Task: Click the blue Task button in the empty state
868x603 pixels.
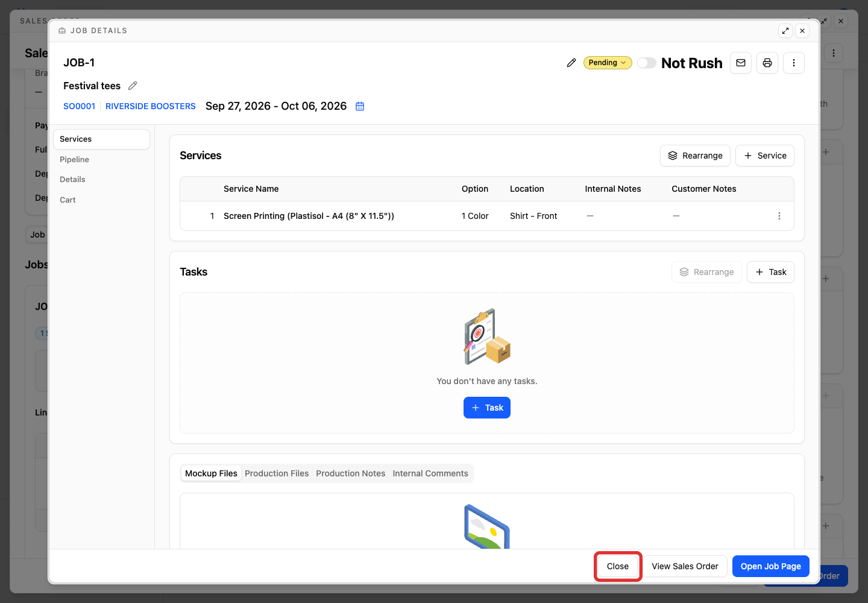Action: coord(487,408)
